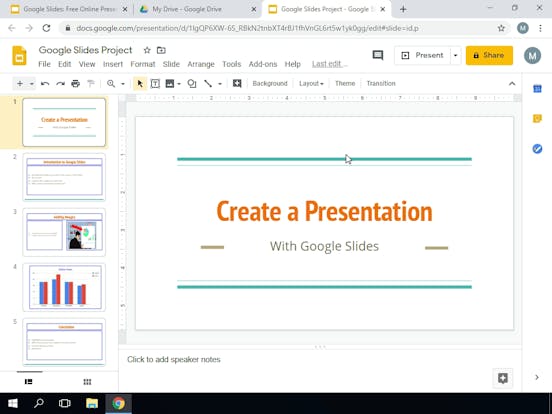This screenshot has height=414, width=552.
Task: Select slide 2 thumbnail in filmstrip
Action: coord(64,177)
